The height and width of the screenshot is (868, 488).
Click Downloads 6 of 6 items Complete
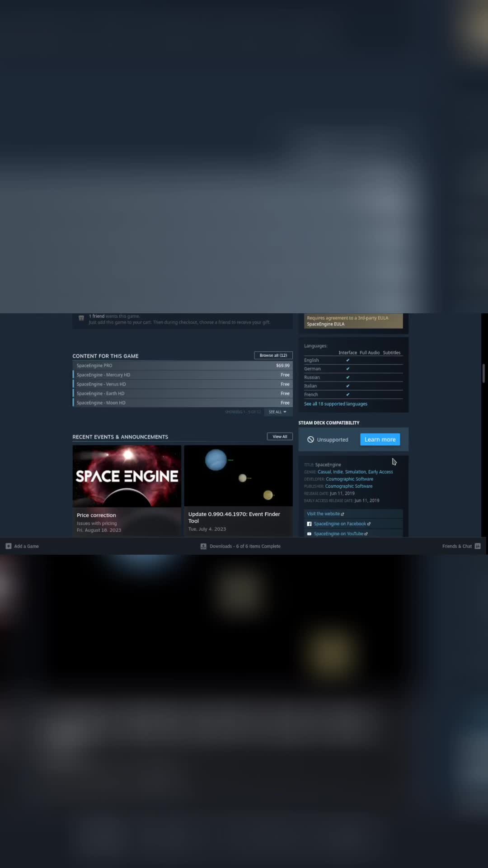click(x=245, y=546)
